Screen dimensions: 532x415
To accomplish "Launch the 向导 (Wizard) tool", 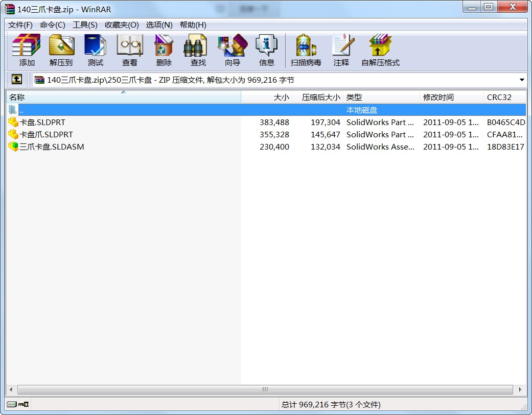I will (233, 50).
